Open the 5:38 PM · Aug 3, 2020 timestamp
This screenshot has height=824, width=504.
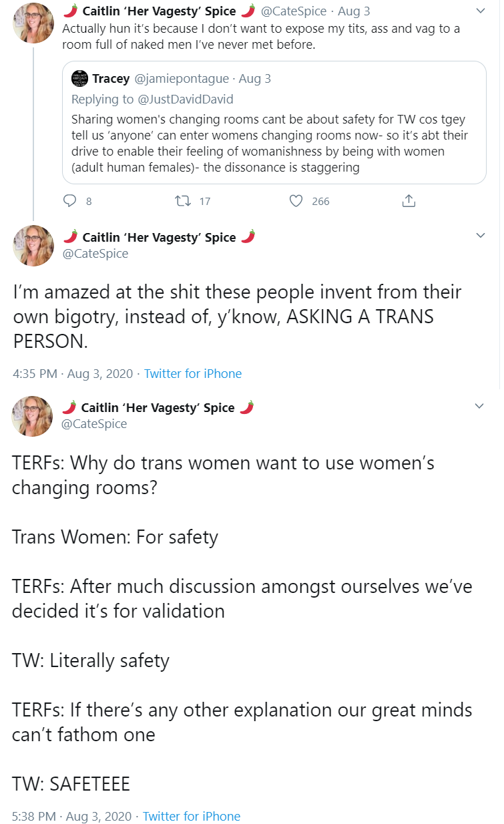pyautogui.click(x=72, y=816)
